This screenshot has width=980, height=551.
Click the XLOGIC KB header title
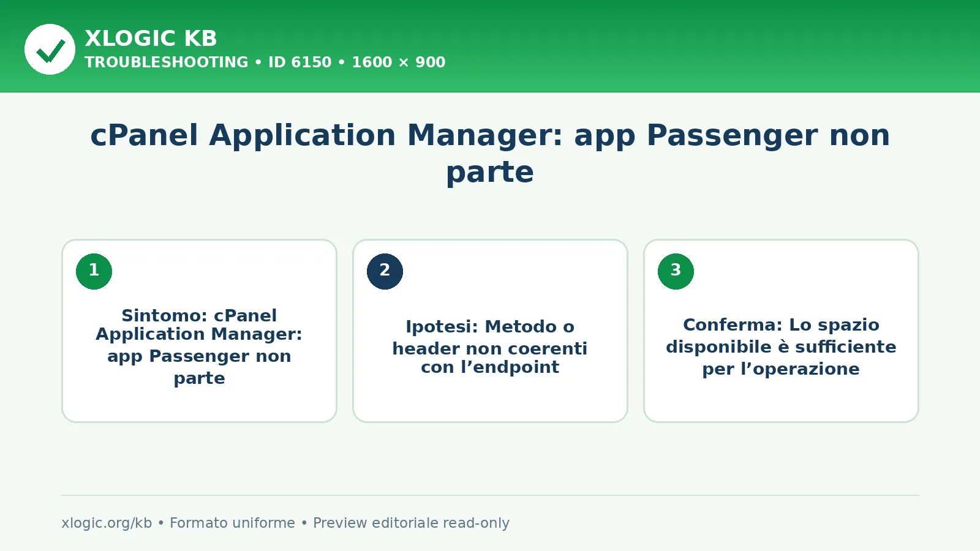(151, 39)
